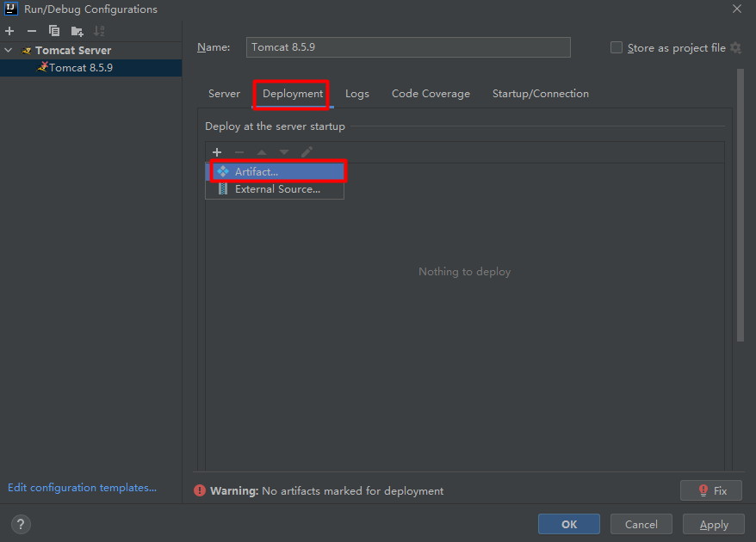Move the deployment item up
This screenshot has height=542, width=756.
tap(261, 152)
